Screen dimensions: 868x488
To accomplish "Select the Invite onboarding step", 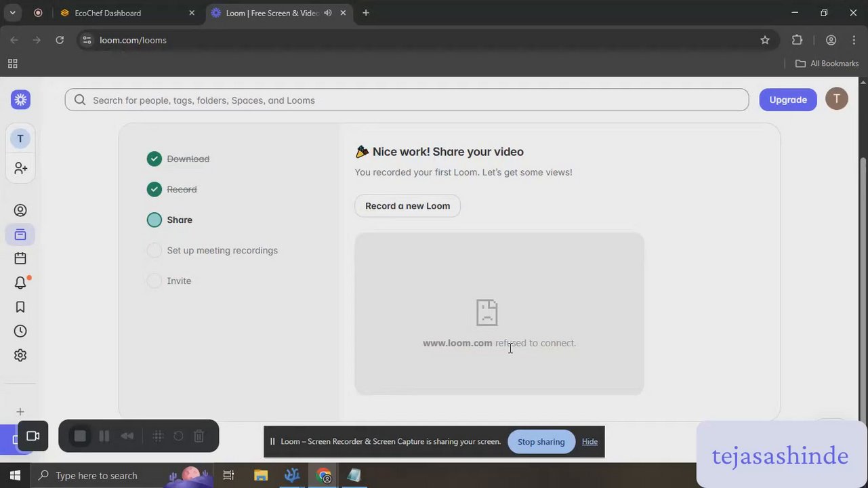I will point(169,281).
